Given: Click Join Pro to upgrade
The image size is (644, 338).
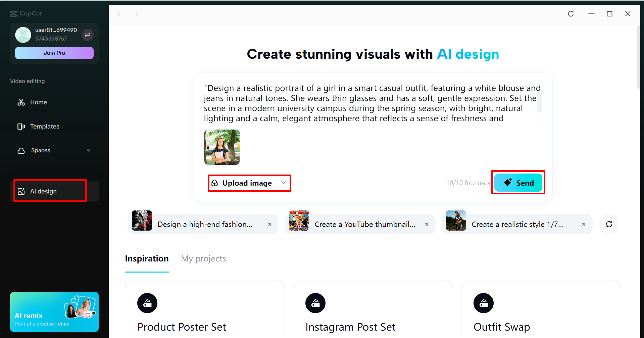Looking at the screenshot, I should coord(54,53).
